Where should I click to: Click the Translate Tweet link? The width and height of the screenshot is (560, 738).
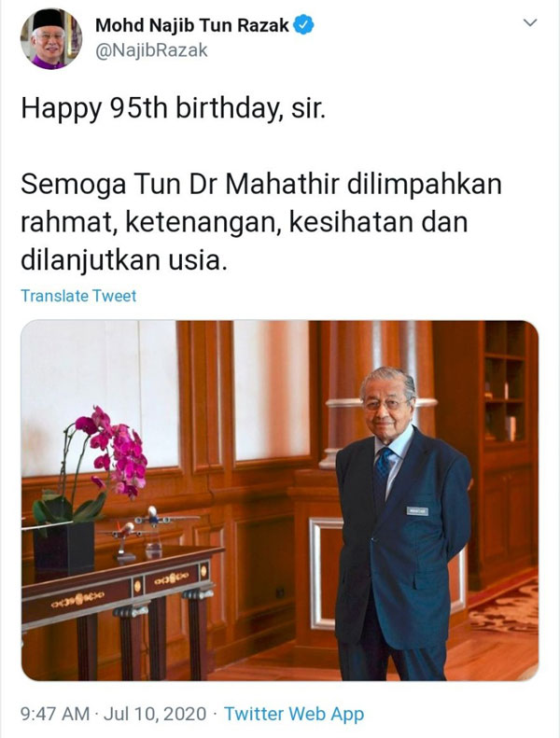tap(78, 296)
